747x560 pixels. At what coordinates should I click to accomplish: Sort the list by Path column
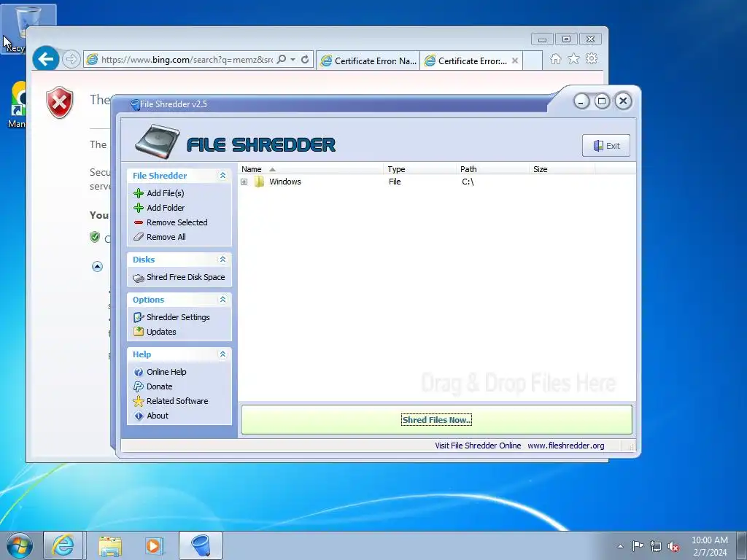click(492, 169)
